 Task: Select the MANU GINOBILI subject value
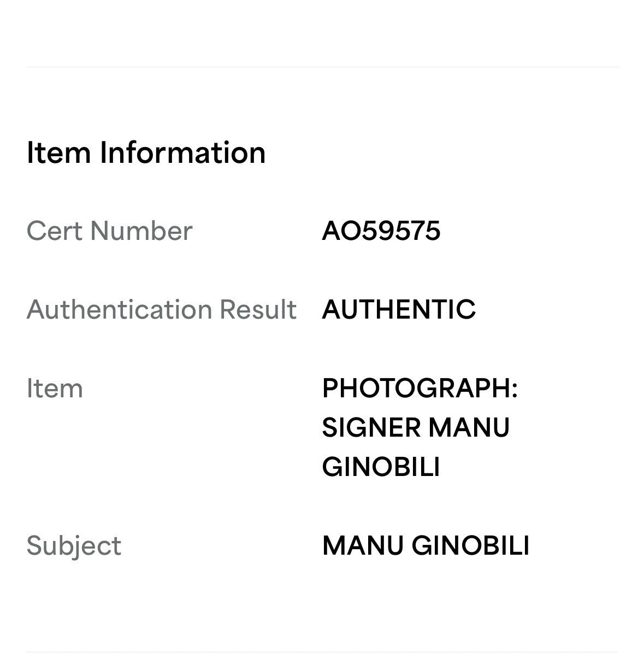426,545
